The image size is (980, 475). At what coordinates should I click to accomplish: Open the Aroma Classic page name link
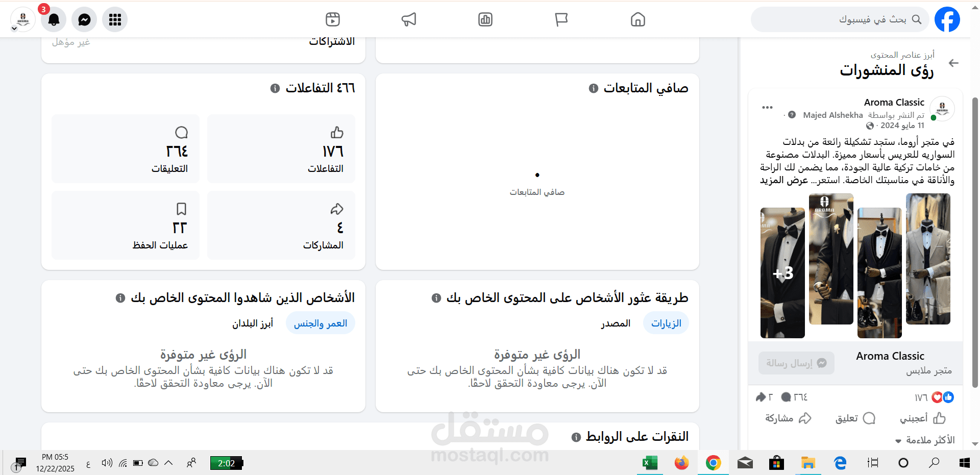894,102
